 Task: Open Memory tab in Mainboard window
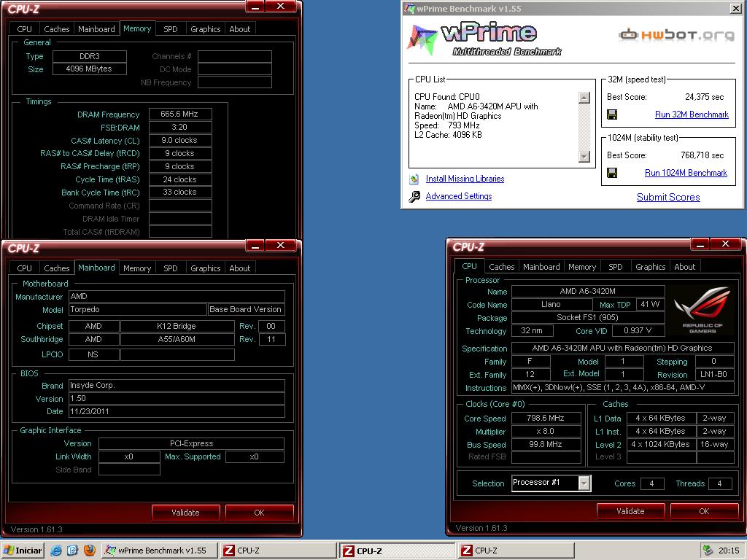137,268
